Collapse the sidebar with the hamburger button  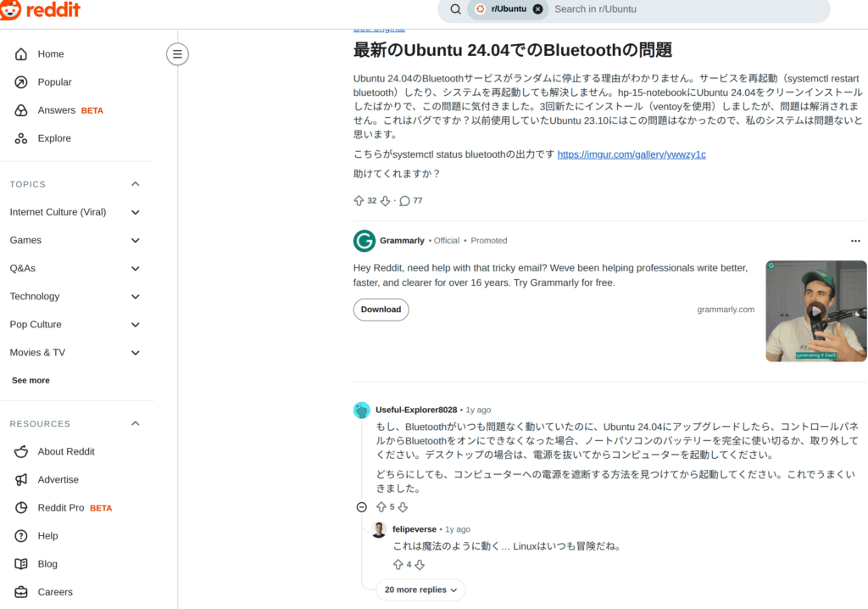177,54
